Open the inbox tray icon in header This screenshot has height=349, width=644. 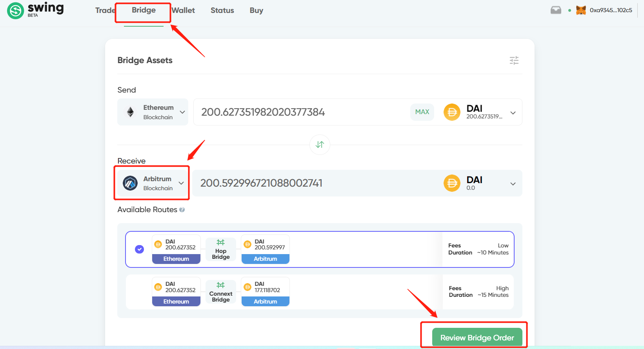point(556,10)
